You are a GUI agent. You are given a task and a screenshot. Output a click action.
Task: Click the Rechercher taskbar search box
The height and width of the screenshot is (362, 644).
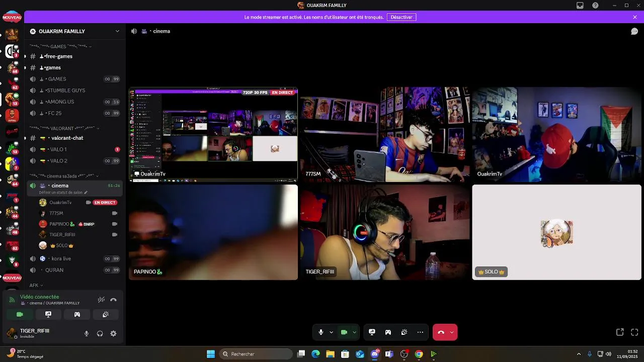pyautogui.click(x=256, y=354)
